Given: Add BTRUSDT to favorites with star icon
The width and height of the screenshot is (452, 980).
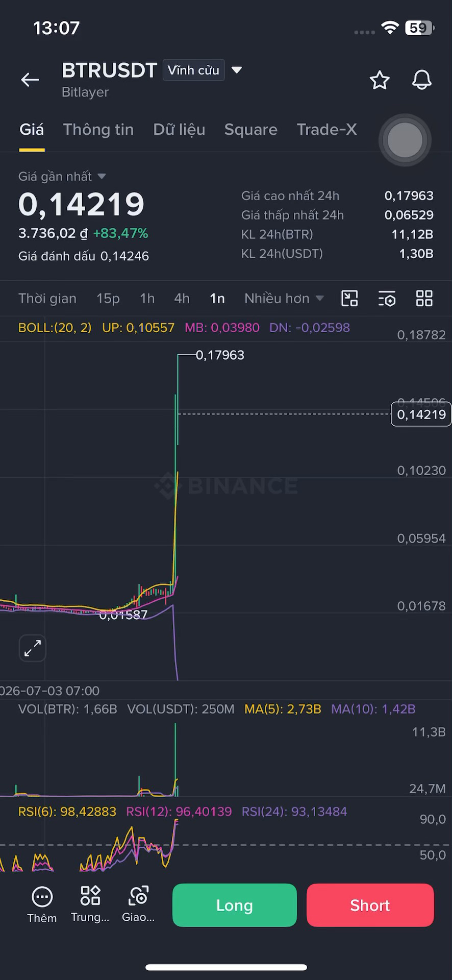Looking at the screenshot, I should pos(380,80).
